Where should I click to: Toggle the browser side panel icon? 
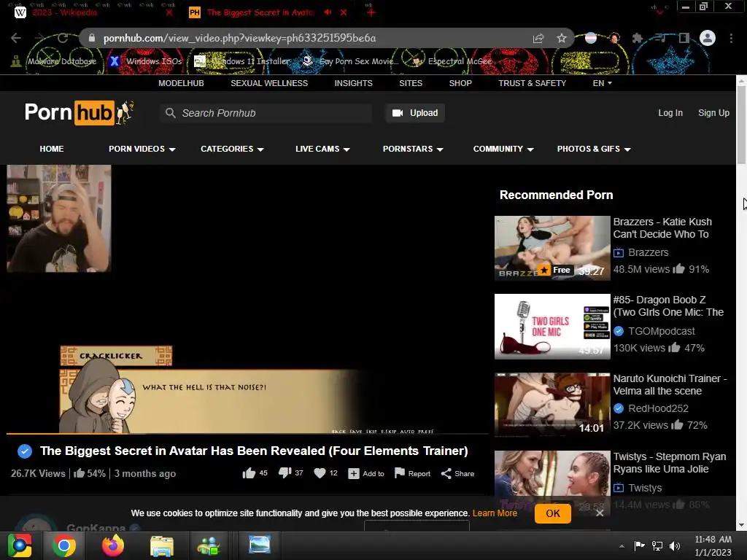tap(684, 38)
